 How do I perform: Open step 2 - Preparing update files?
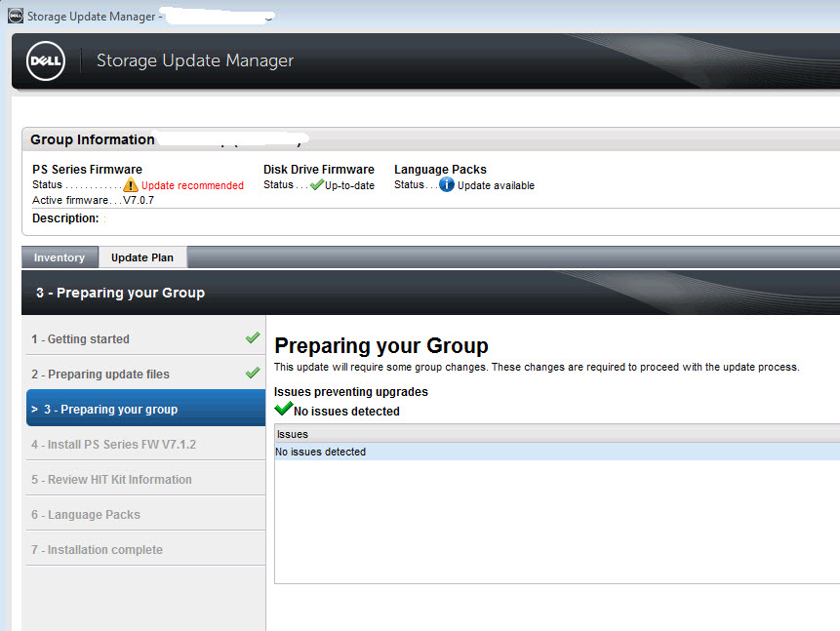click(145, 374)
